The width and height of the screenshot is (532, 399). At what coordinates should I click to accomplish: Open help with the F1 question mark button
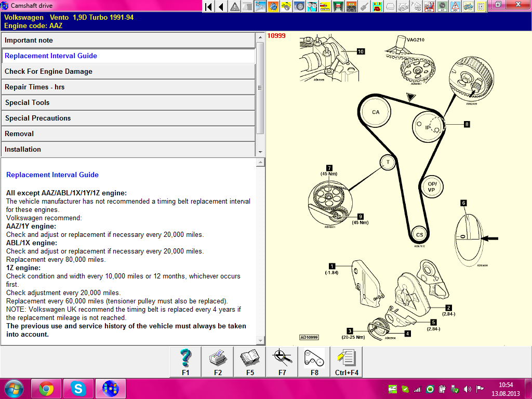pyautogui.click(x=185, y=362)
